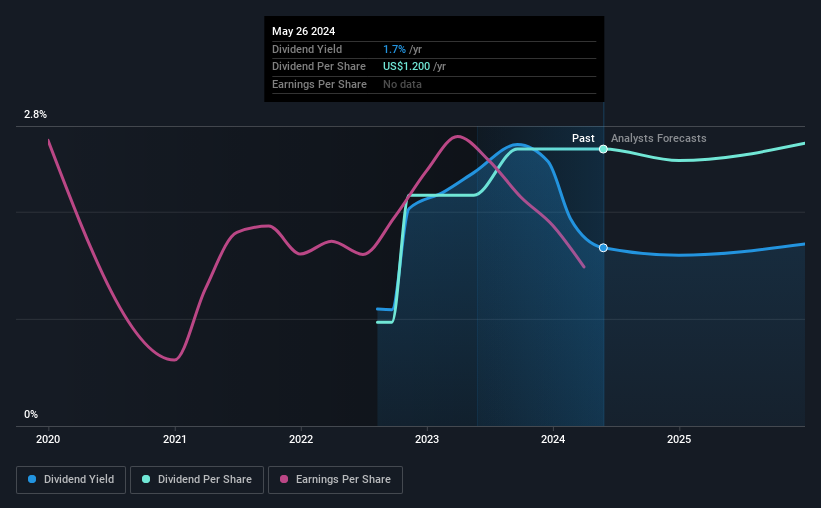Screen dimensions: 821x508
Task: Toggle the Dividend Yield legend button
Action: (71, 480)
